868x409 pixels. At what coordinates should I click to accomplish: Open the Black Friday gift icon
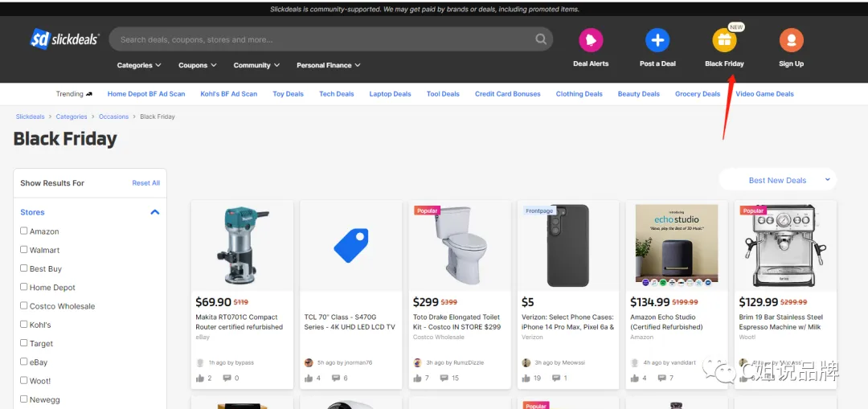pyautogui.click(x=724, y=40)
